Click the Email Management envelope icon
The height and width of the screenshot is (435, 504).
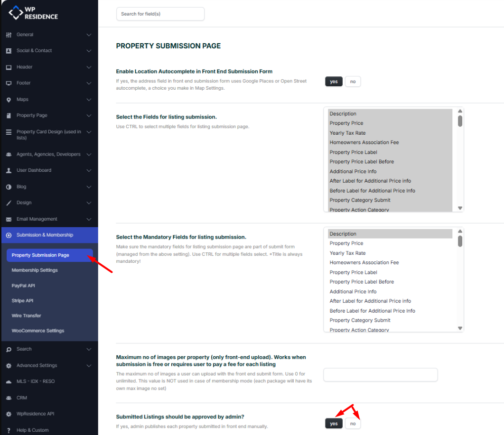9,219
